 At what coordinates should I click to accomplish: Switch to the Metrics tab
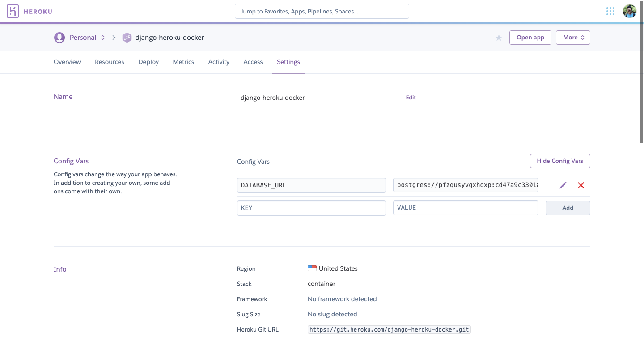(183, 62)
